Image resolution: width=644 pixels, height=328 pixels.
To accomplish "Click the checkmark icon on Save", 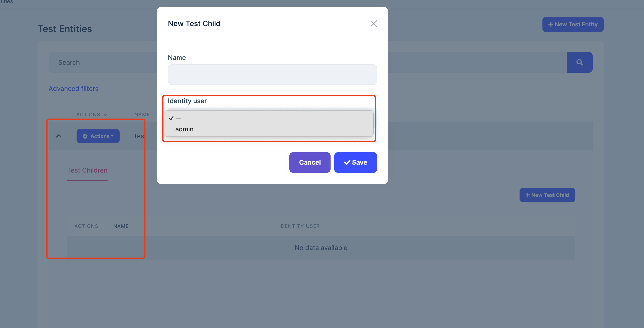I will pyautogui.click(x=347, y=162).
